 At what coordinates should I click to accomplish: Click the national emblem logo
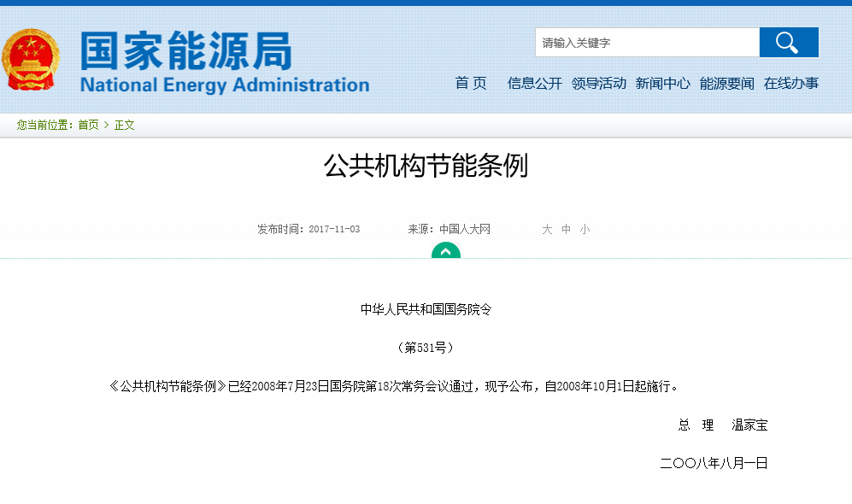pyautogui.click(x=31, y=59)
